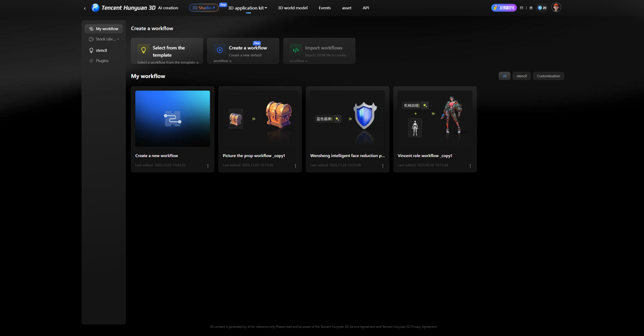Open more options for Wensheng workflow card
The image size is (644, 336).
383,165
